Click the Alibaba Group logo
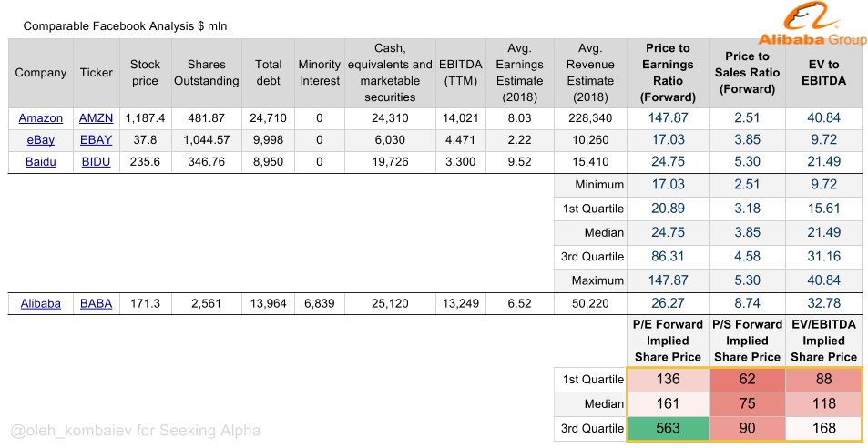This screenshot has width=868, height=448. tap(812, 24)
